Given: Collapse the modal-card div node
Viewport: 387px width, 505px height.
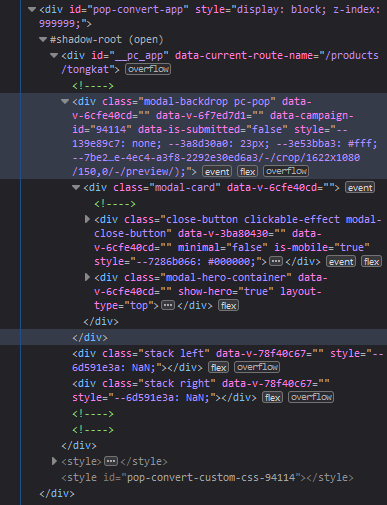Looking at the screenshot, I should coord(76,187).
